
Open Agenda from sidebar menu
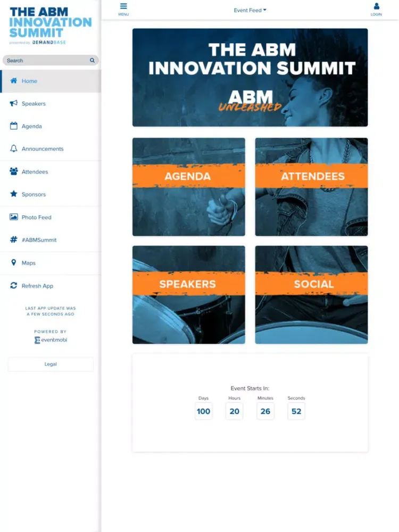(x=51, y=126)
